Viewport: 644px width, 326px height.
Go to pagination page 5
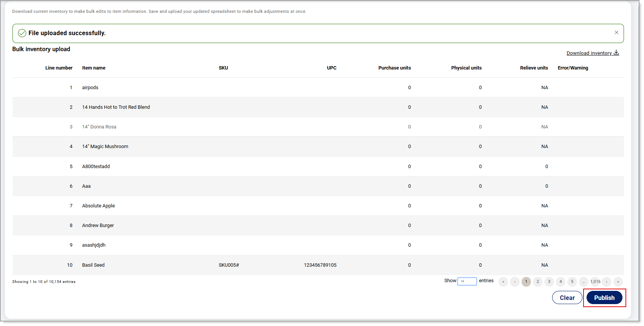pos(572,282)
